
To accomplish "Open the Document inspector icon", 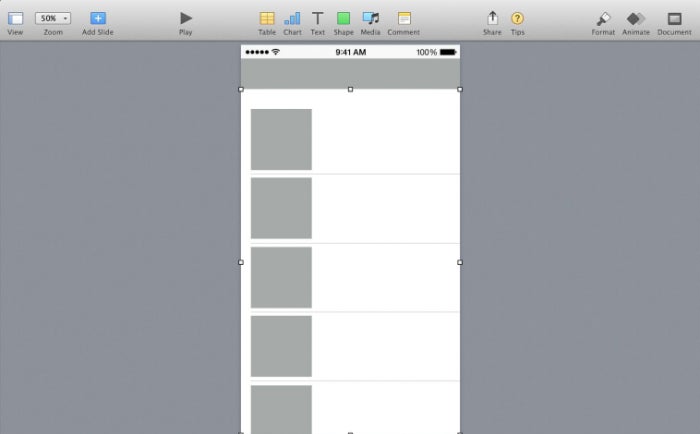I will click(x=674, y=19).
